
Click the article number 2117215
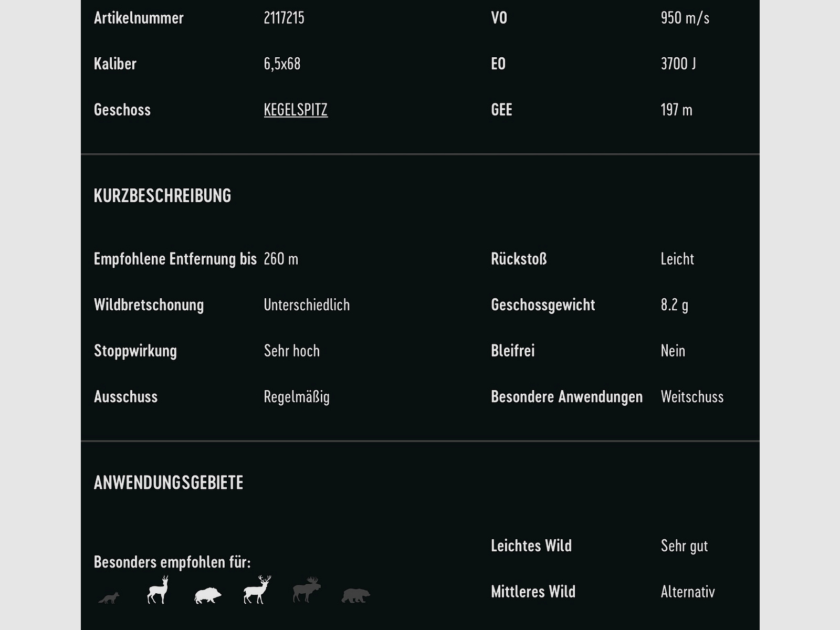[283, 18]
